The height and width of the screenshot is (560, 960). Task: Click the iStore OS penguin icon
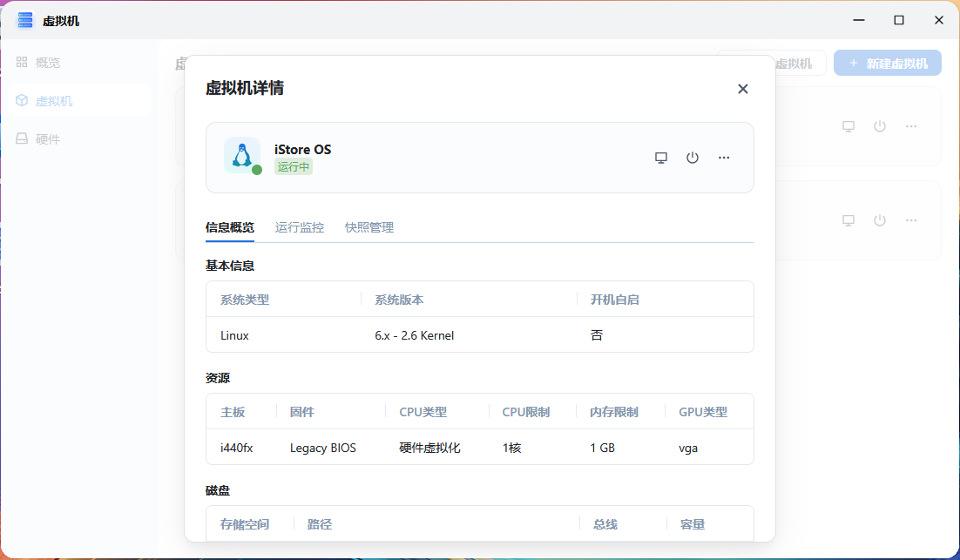[x=242, y=155]
